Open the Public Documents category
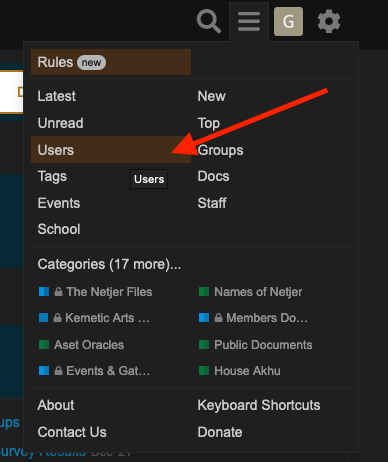This screenshot has height=462, width=388. tap(255, 345)
